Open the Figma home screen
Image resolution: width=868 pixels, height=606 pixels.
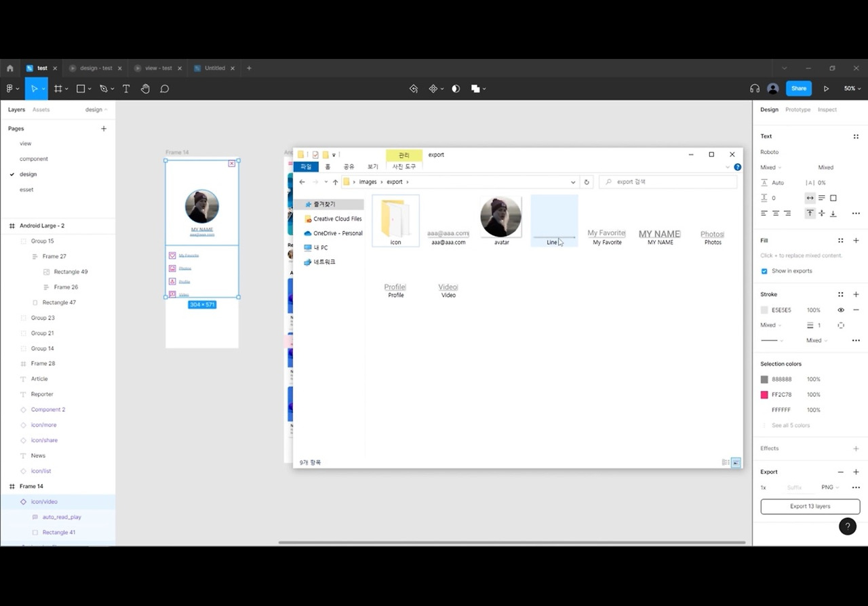click(x=10, y=68)
